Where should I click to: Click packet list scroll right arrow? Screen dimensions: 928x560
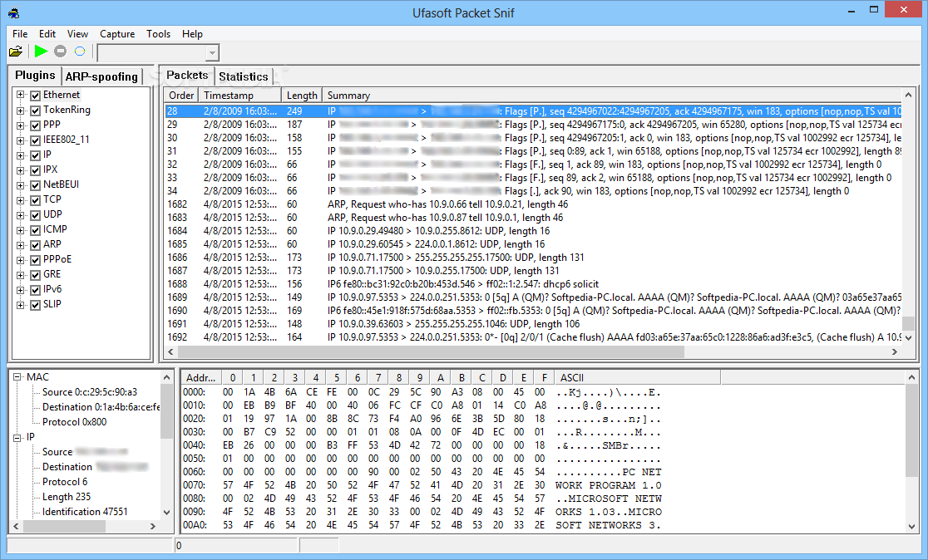click(x=894, y=351)
